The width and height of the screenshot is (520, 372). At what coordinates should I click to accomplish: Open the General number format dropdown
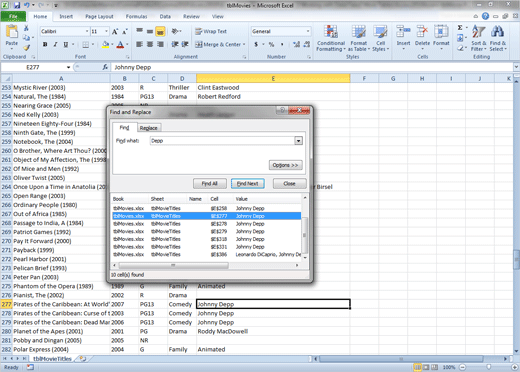[308, 31]
